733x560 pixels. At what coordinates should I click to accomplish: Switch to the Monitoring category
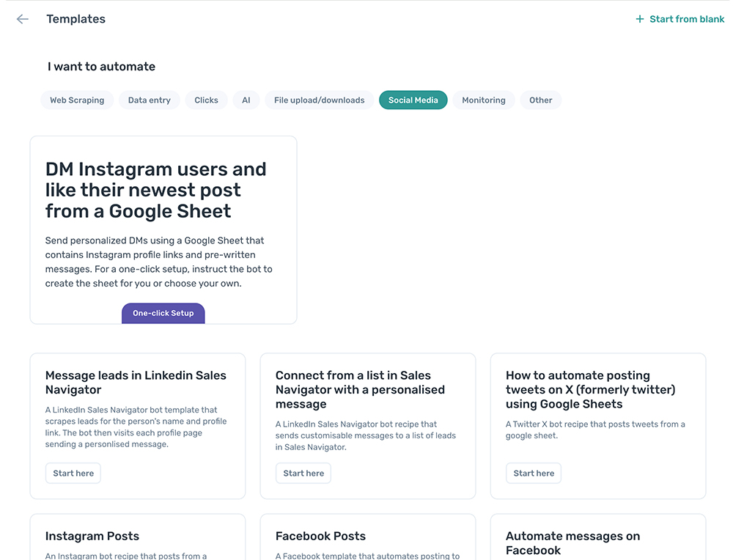pyautogui.click(x=484, y=100)
